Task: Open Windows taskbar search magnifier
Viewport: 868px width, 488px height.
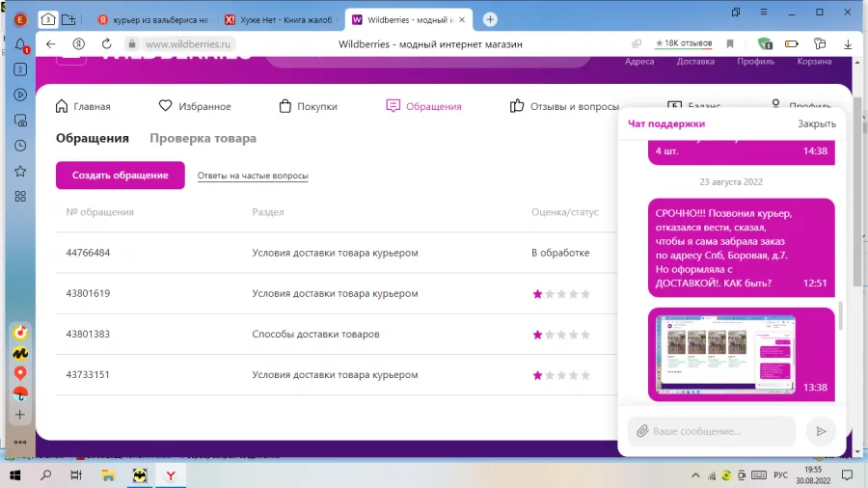Action: (46, 475)
